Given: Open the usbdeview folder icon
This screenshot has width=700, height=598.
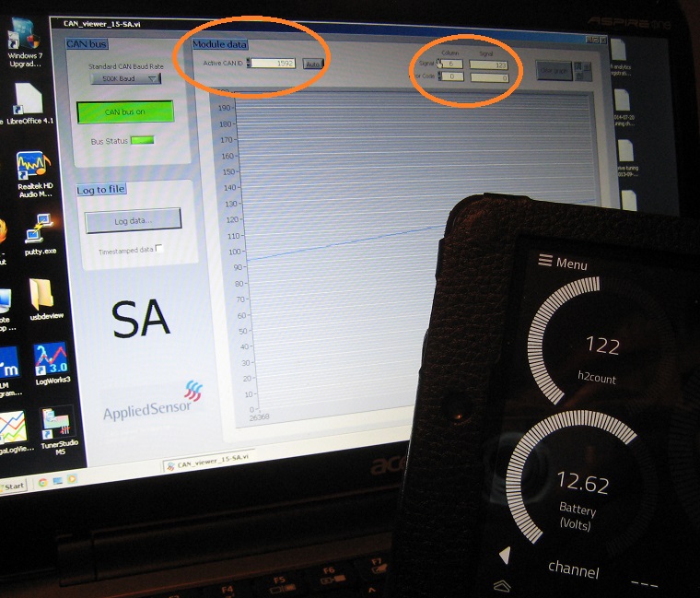Looking at the screenshot, I should click(45, 299).
